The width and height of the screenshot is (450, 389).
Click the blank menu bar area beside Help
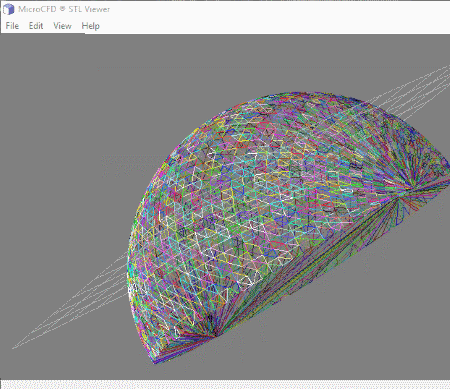pyautogui.click(x=273, y=26)
